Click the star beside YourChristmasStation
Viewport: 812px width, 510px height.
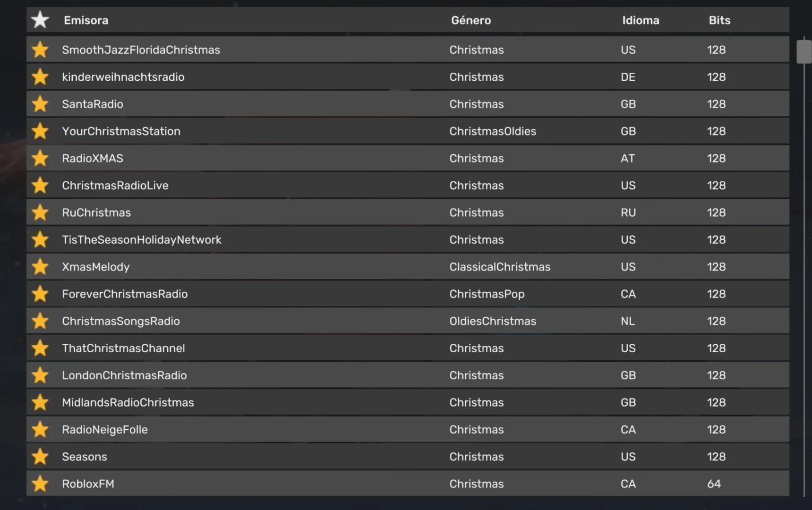[40, 131]
